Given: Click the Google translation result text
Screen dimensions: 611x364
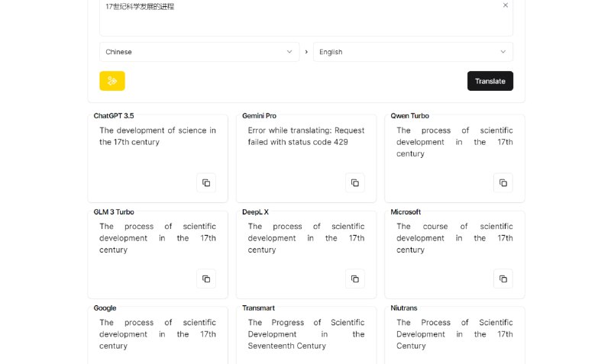Looking at the screenshot, I should (157, 334).
